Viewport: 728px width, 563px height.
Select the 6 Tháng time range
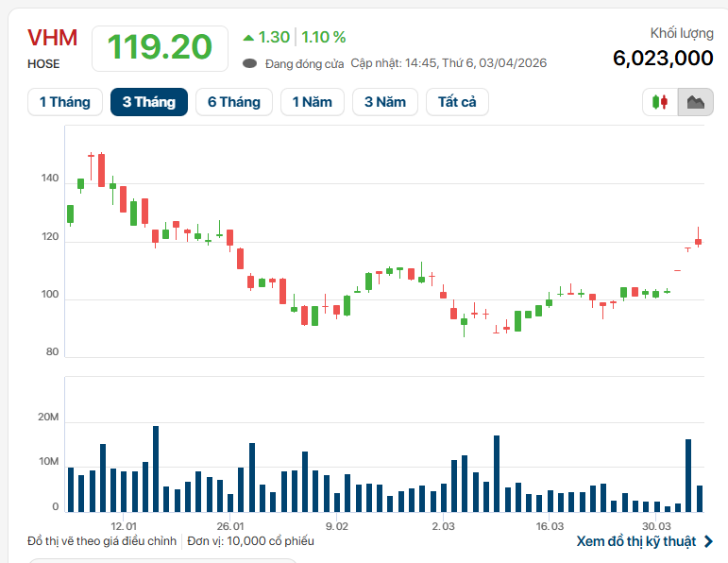[x=234, y=102]
